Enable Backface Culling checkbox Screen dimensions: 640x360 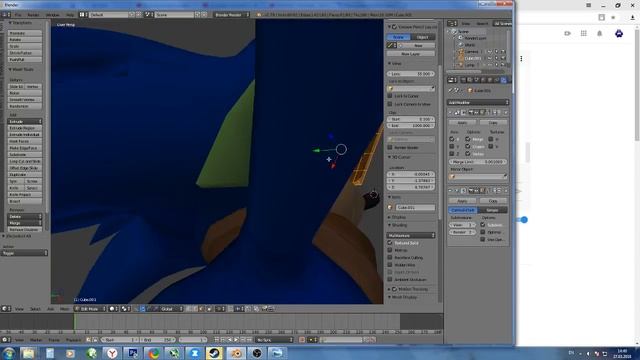[x=390, y=258]
